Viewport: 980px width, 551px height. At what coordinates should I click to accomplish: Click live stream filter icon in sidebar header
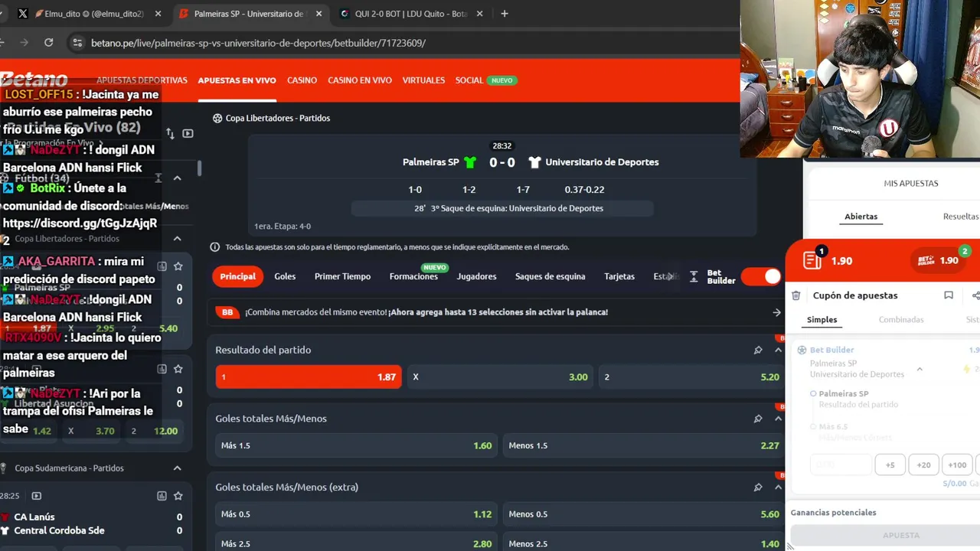pos(188,134)
